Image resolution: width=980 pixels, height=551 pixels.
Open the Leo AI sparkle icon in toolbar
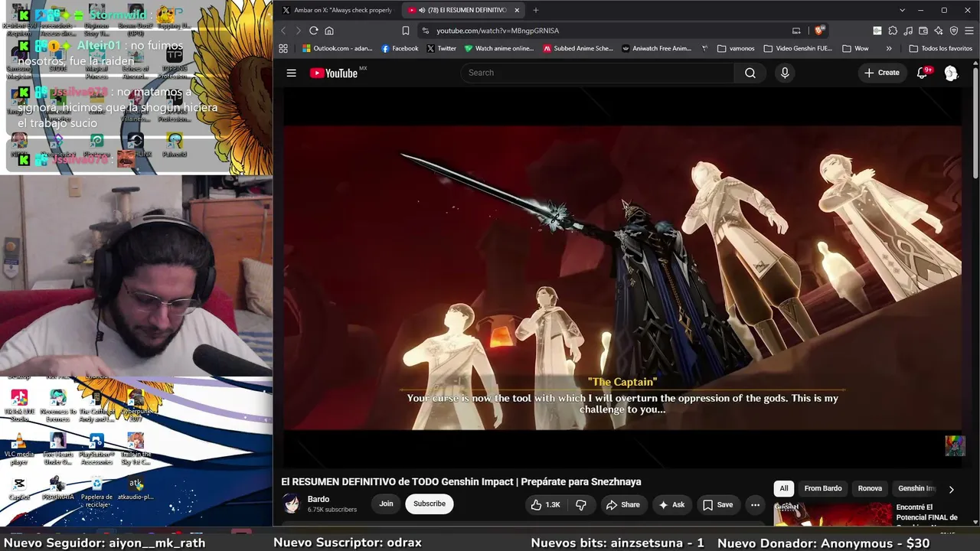pos(939,31)
